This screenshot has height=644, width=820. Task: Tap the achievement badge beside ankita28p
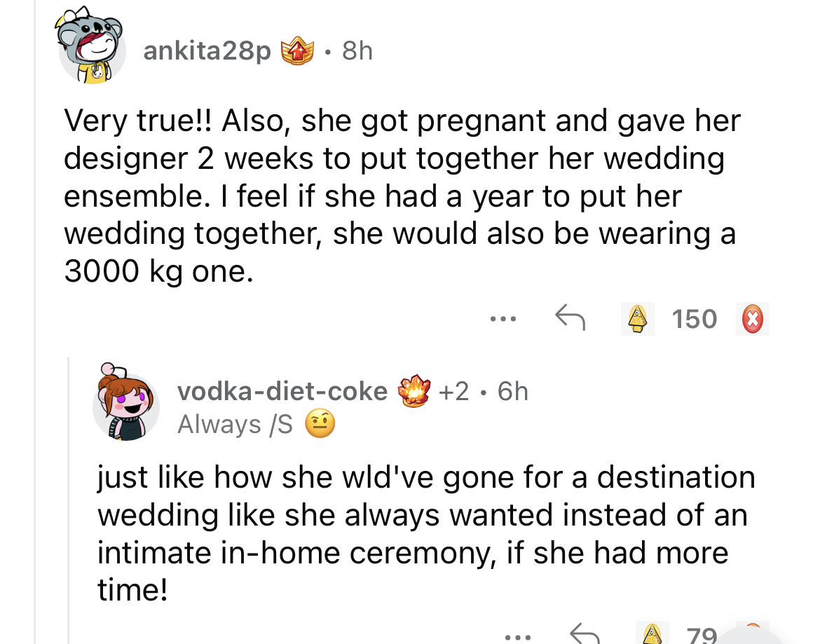(296, 50)
